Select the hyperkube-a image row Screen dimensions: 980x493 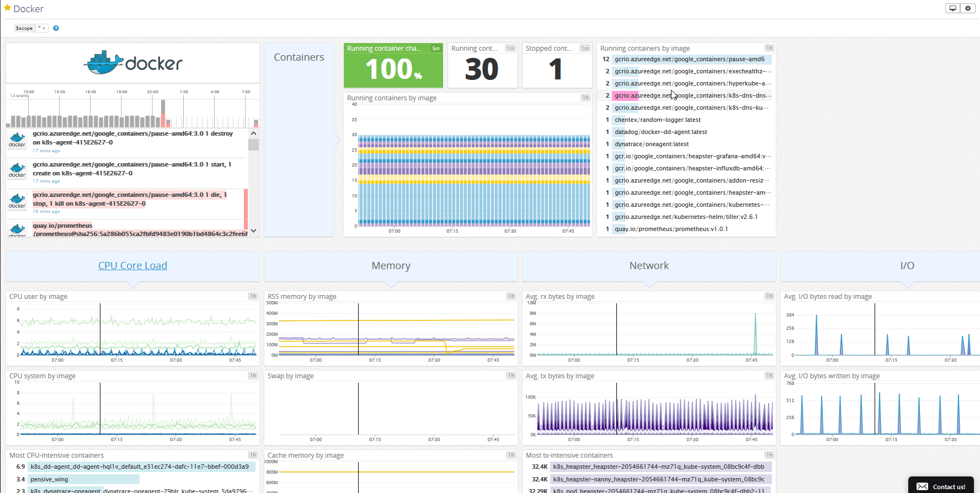pos(686,83)
